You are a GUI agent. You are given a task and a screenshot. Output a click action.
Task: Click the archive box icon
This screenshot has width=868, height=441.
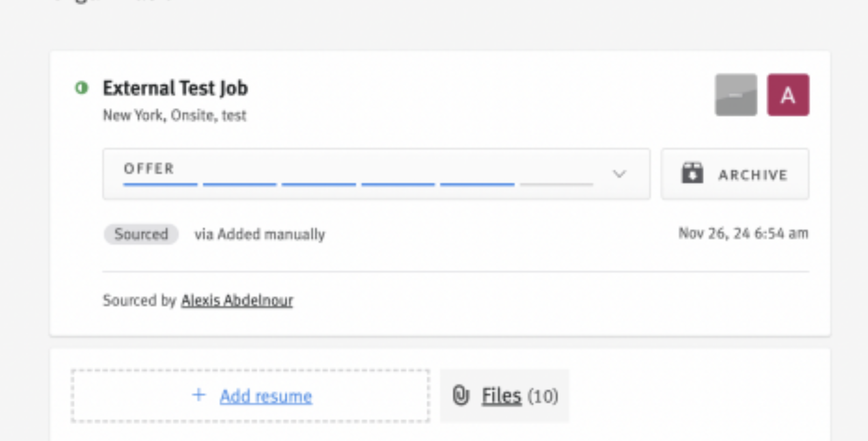pos(692,174)
